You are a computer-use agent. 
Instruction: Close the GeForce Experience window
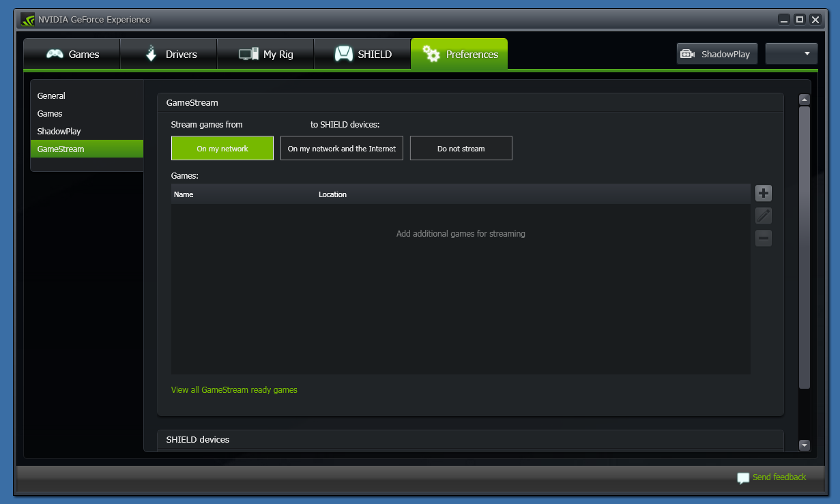[x=815, y=20]
